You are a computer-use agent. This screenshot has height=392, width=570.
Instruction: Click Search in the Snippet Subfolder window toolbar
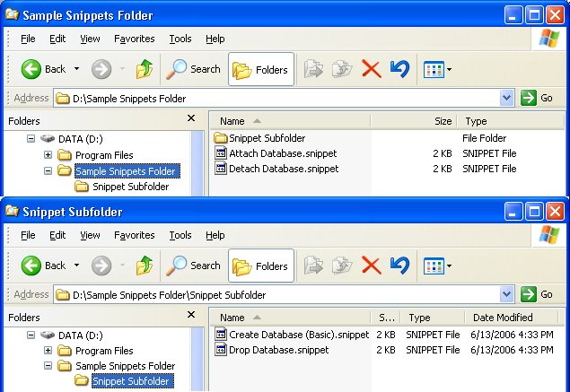[194, 266]
